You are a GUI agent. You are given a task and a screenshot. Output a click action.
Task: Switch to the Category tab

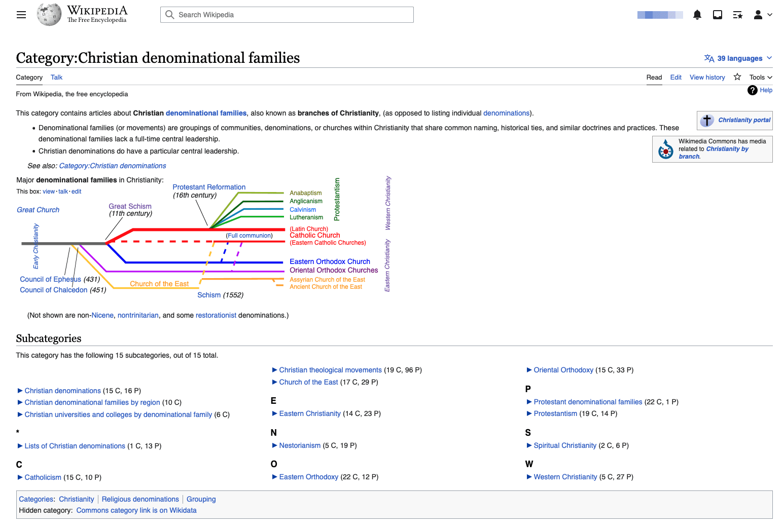pos(29,78)
